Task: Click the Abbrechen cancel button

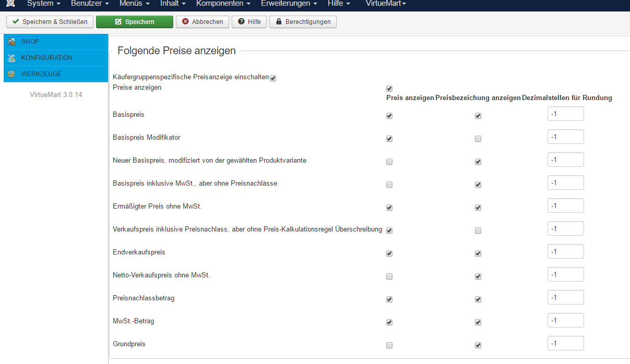Action: [202, 22]
